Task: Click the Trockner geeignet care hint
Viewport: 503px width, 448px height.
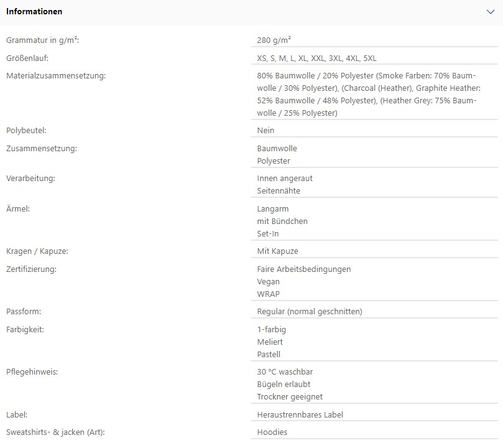Action: coord(290,396)
